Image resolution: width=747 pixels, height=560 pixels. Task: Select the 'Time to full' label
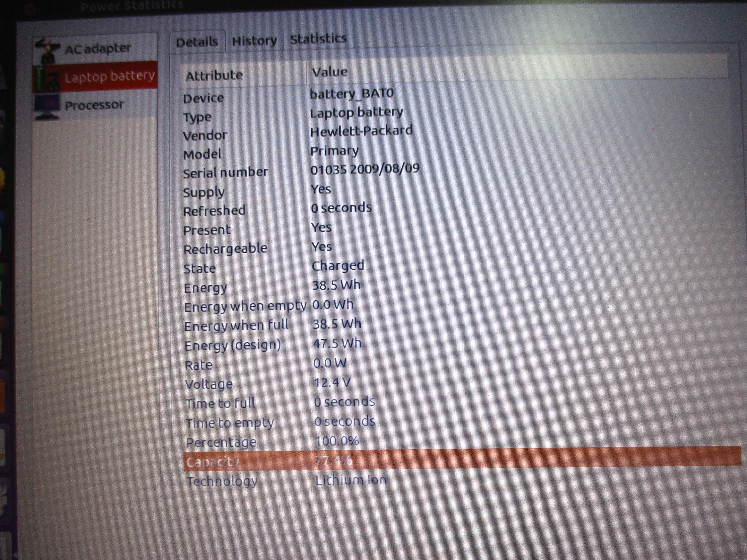pyautogui.click(x=220, y=404)
